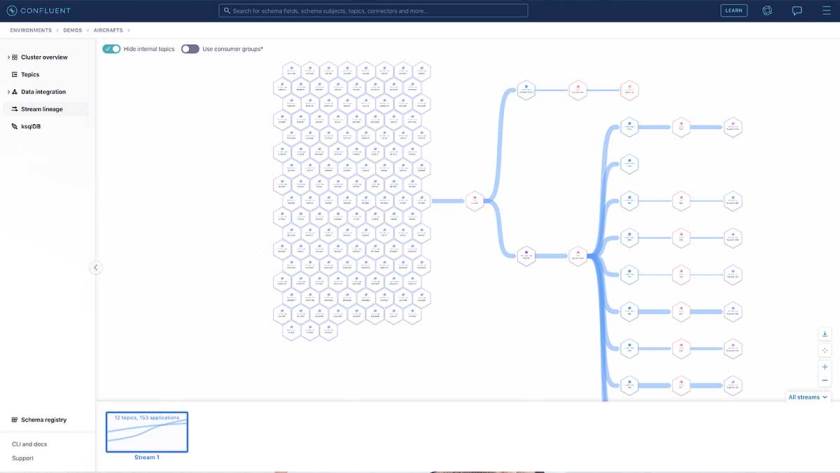This screenshot has height=473, width=840.
Task: Select ksqlDB in the sidebar
Action: click(31, 126)
